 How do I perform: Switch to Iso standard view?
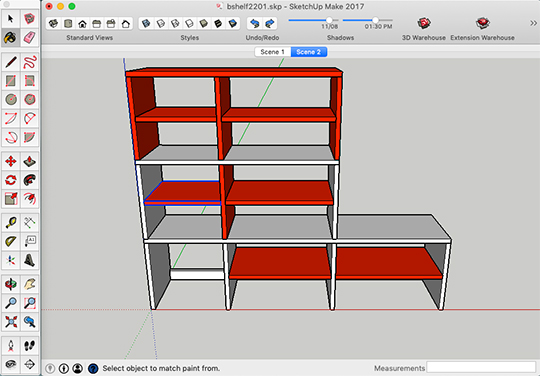coord(53,23)
